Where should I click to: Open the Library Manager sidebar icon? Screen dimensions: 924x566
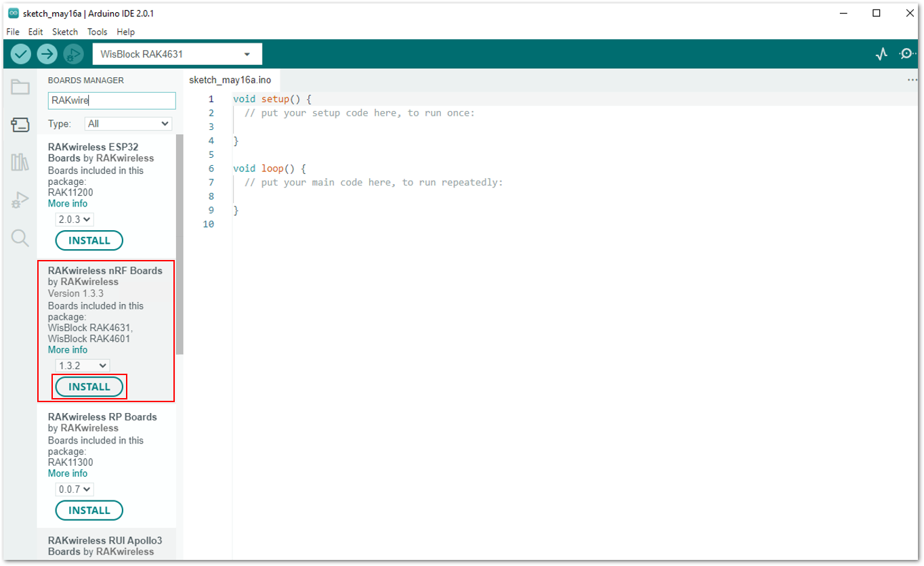point(20,162)
